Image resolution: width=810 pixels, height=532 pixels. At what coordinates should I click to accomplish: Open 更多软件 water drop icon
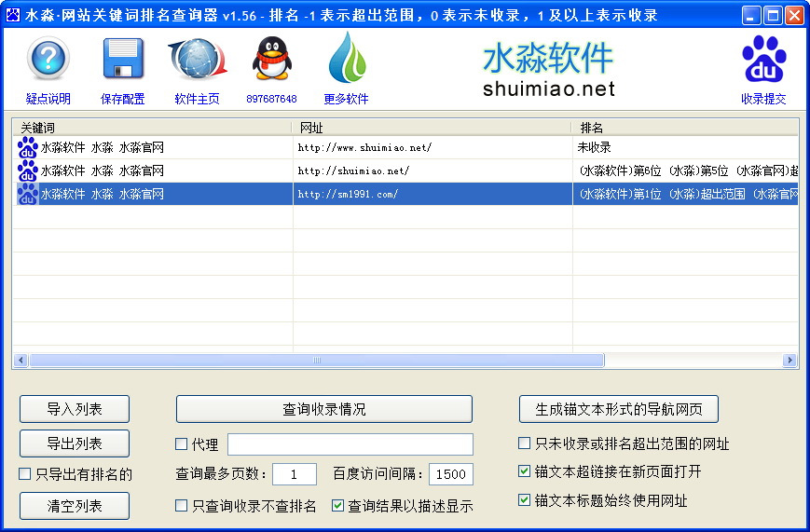(347, 58)
